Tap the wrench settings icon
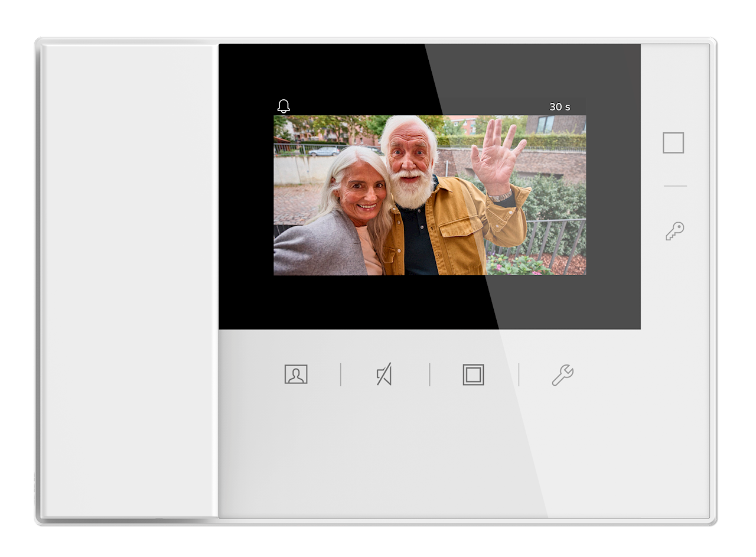This screenshot has width=756, height=557. click(562, 375)
